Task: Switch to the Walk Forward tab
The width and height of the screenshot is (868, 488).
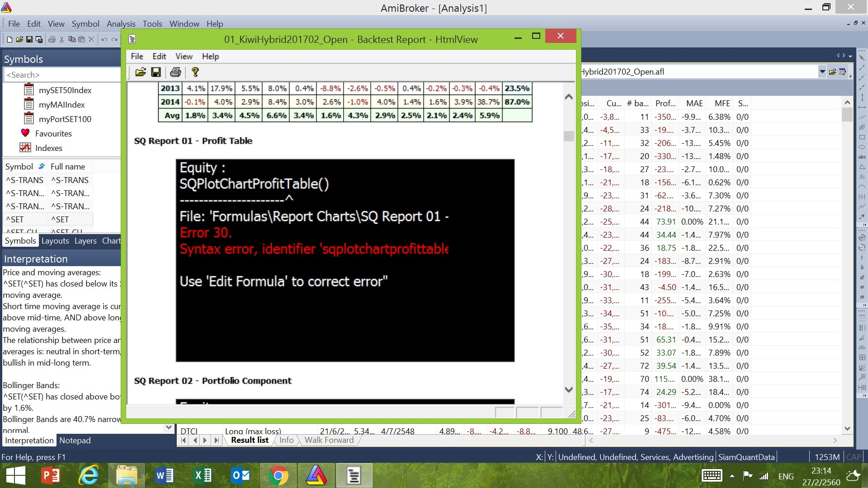Action: [x=329, y=440]
